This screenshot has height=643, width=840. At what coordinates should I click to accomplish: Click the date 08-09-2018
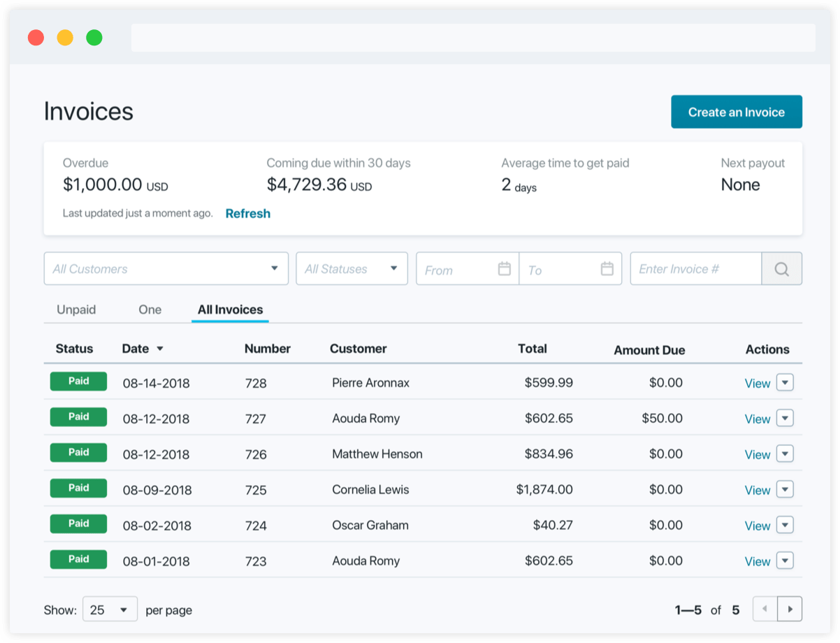157,491
